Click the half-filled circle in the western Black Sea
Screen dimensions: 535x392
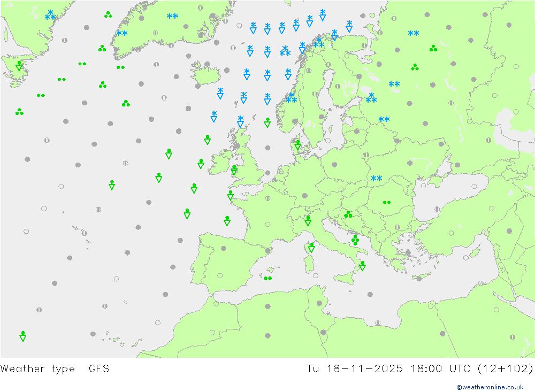437,209
